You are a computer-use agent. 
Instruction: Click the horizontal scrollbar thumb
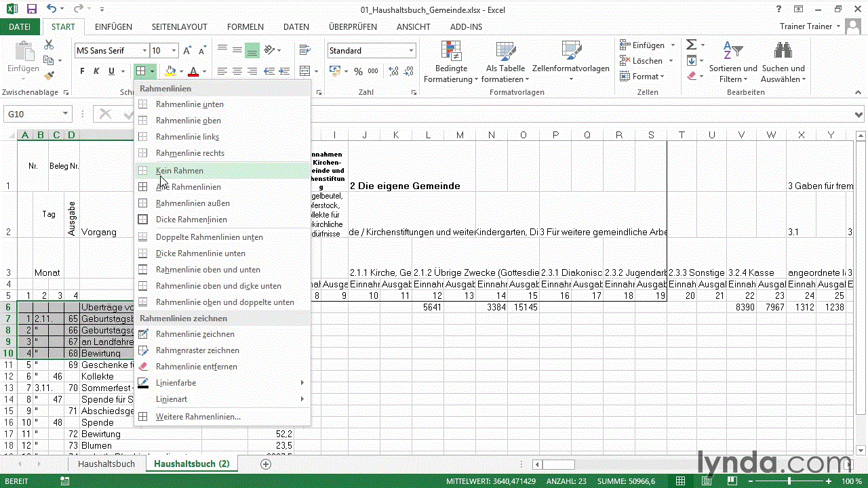(558, 464)
